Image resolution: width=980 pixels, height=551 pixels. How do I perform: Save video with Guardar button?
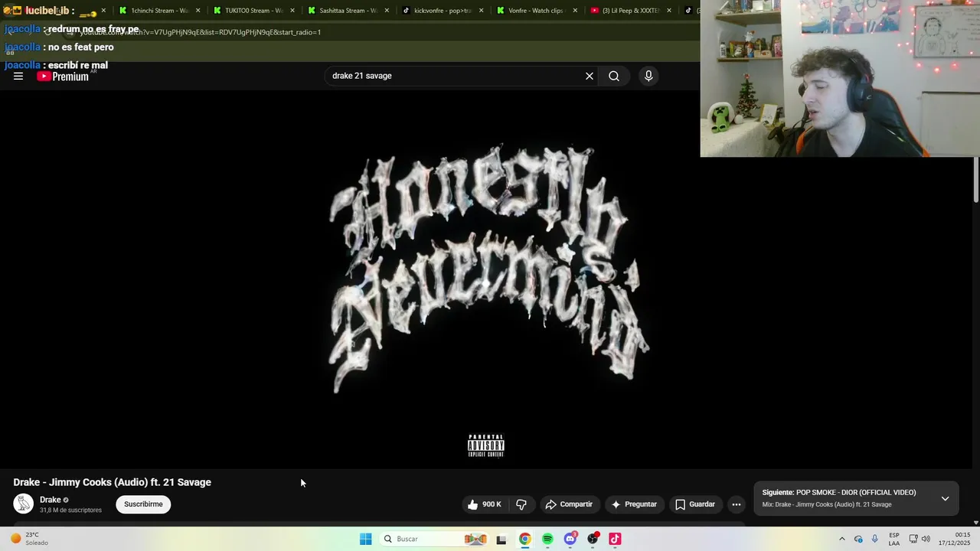(695, 504)
